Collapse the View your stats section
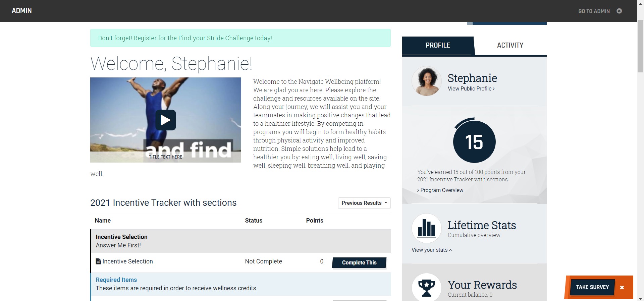 432,250
